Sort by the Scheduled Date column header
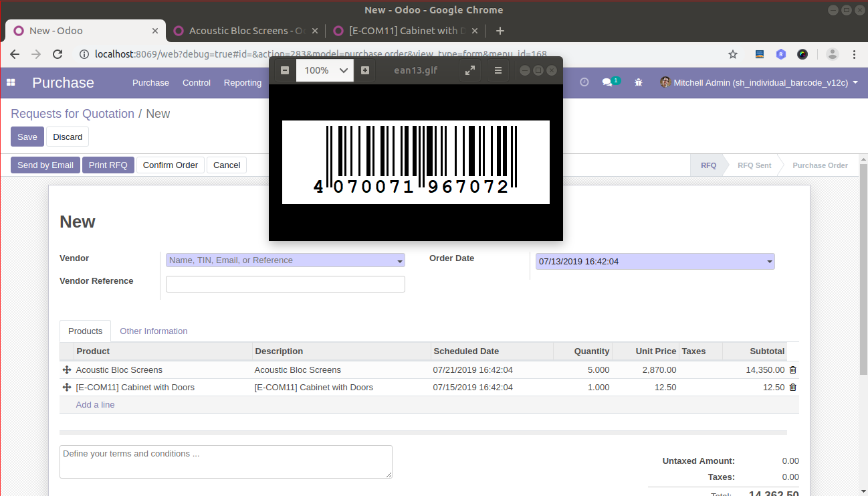The height and width of the screenshot is (496, 868). 492,351
